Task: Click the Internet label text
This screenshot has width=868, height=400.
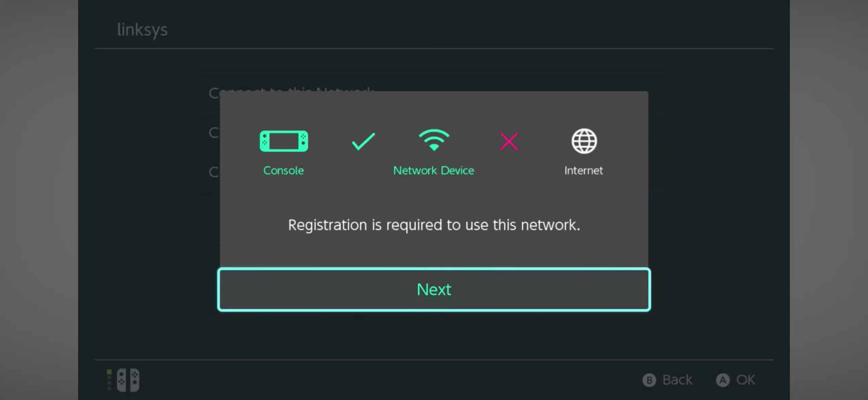Action: [583, 170]
